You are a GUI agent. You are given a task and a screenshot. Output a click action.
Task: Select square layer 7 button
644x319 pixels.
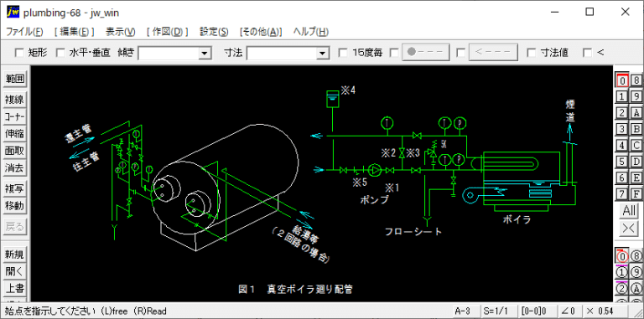(622, 194)
